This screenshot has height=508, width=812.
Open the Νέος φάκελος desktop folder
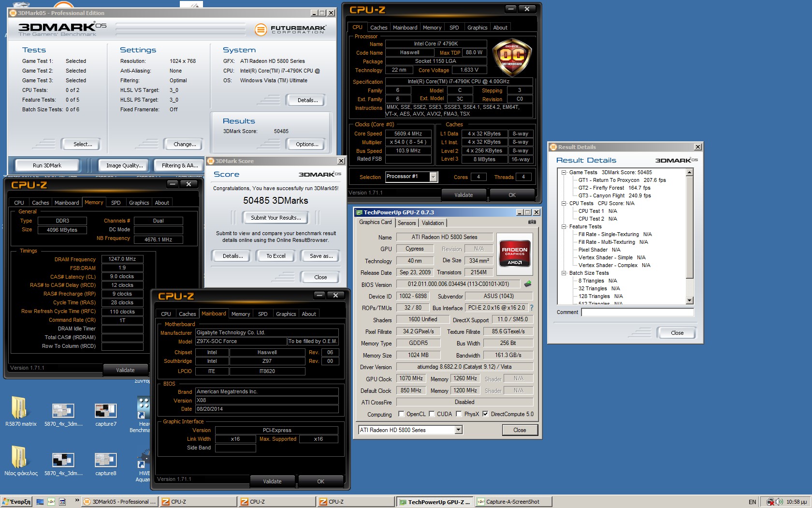(20, 461)
